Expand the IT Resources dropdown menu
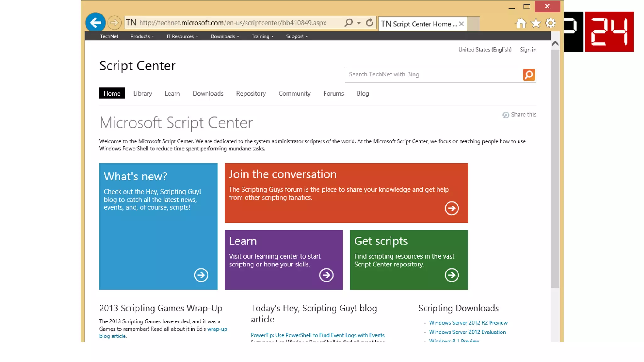Screen dimensions: 644x362 [182, 36]
